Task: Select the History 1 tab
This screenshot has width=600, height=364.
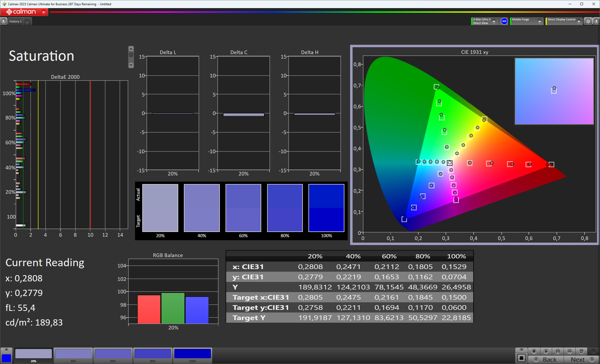Action: click(15, 22)
